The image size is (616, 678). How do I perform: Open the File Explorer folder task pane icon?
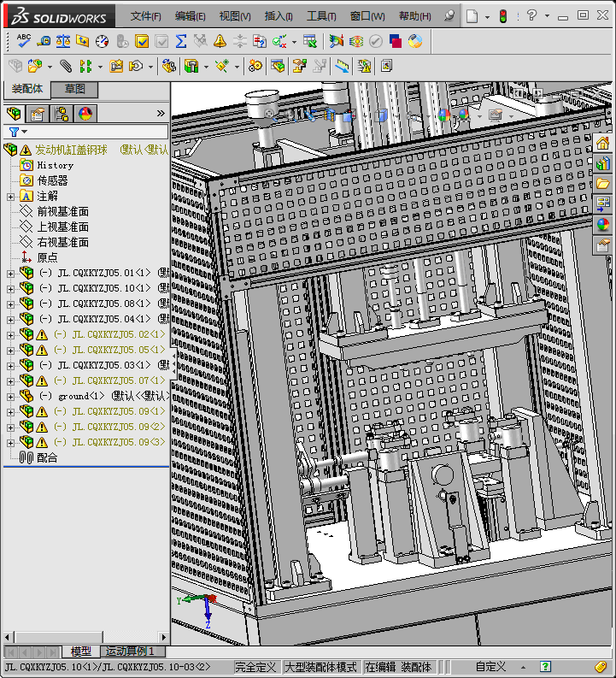point(602,184)
